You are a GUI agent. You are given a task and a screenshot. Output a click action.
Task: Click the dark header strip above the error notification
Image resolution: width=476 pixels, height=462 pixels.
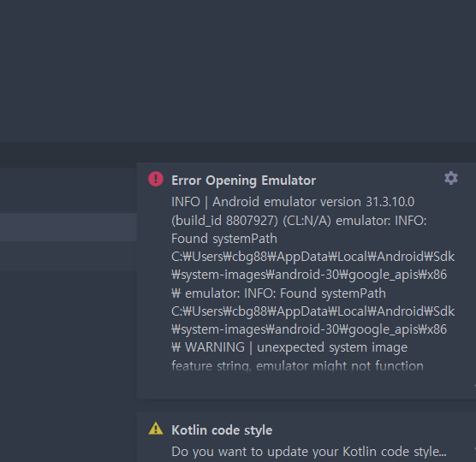point(238,152)
